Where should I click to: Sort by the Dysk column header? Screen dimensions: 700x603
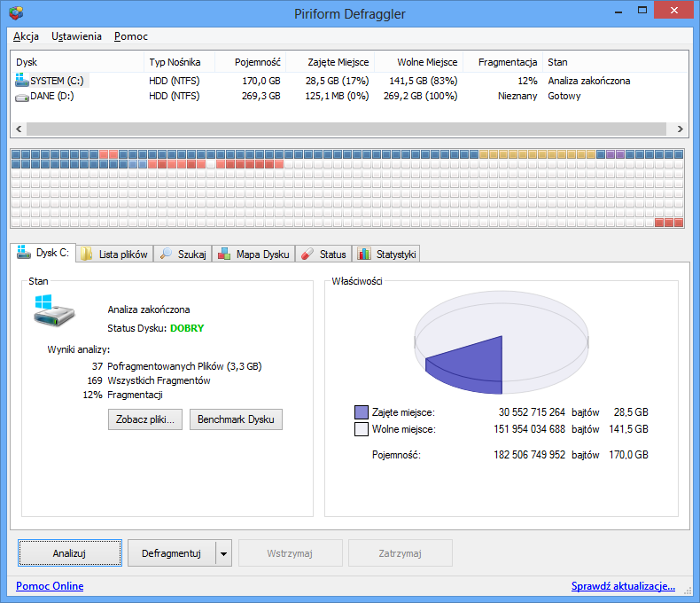pos(77,62)
